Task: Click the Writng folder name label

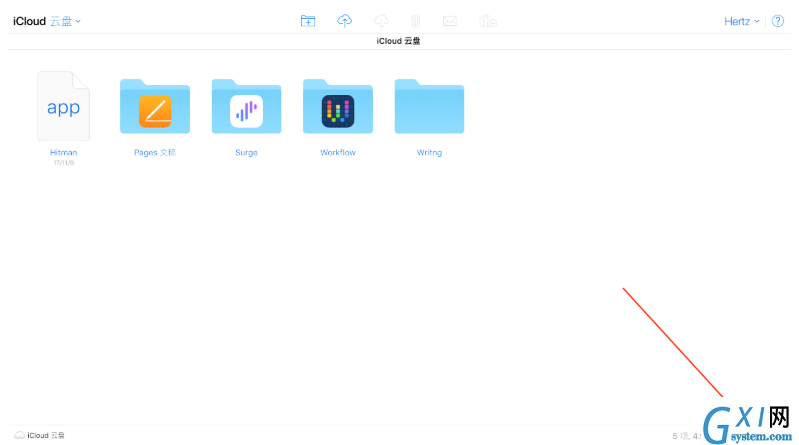Action: 429,152
